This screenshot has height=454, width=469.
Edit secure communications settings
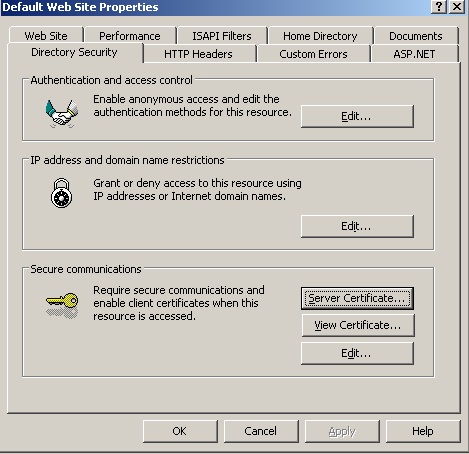pyautogui.click(x=357, y=353)
